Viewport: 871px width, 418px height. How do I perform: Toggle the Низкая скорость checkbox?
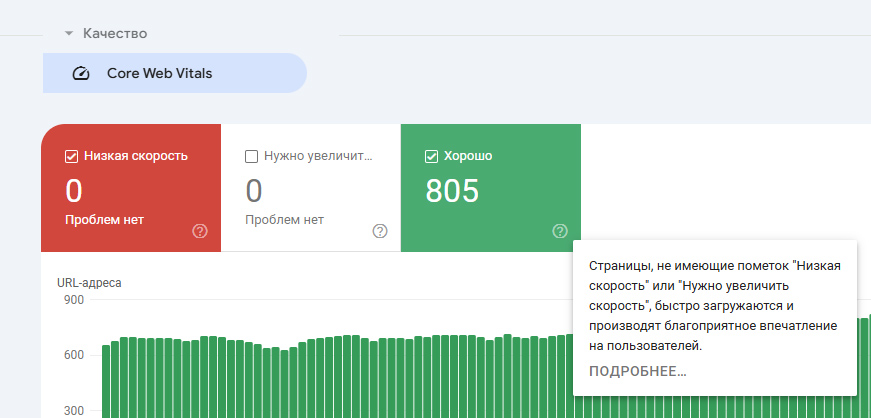[x=71, y=156]
